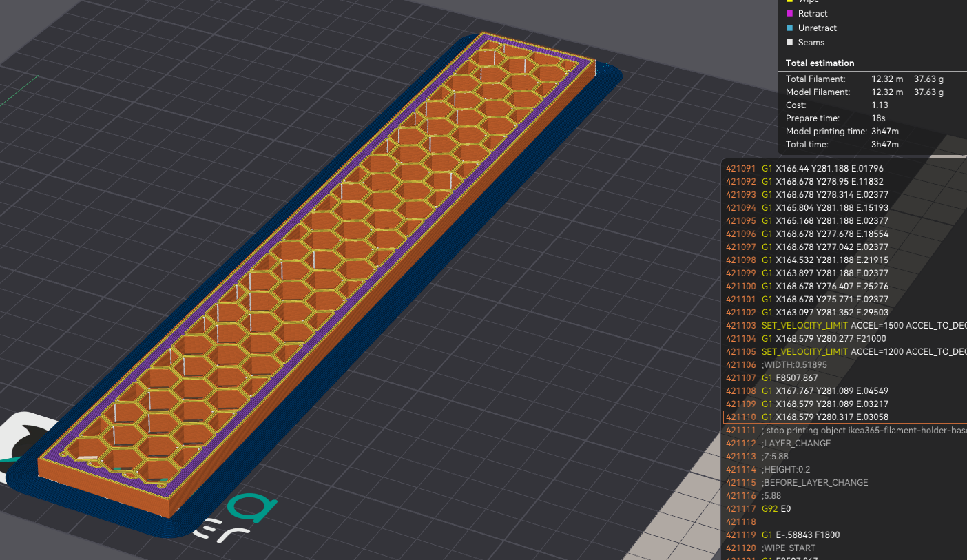Click the G1 F8507.867 line 421107
967x560 pixels.
[x=844, y=377]
